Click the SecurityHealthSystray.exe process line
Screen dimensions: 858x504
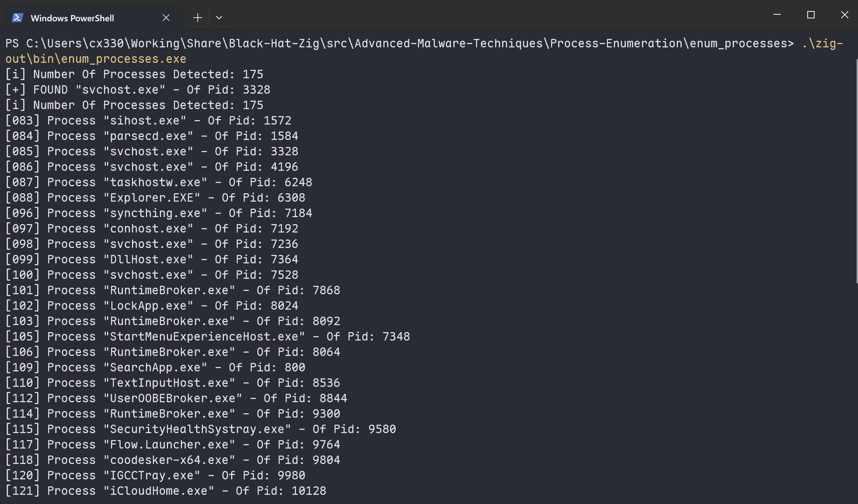click(201, 429)
